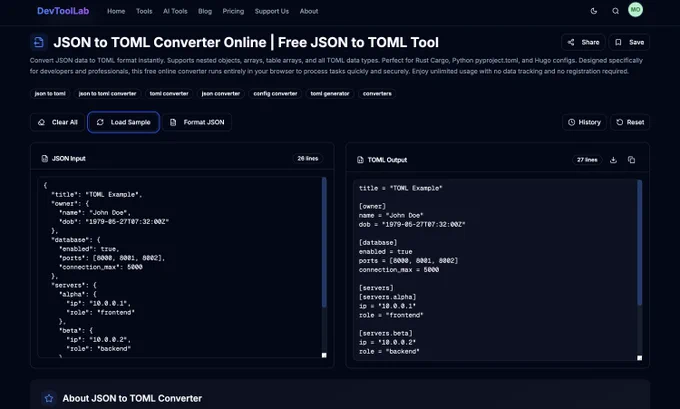Toggle dark mode moon icon
This screenshot has height=409, width=680.
594,11
